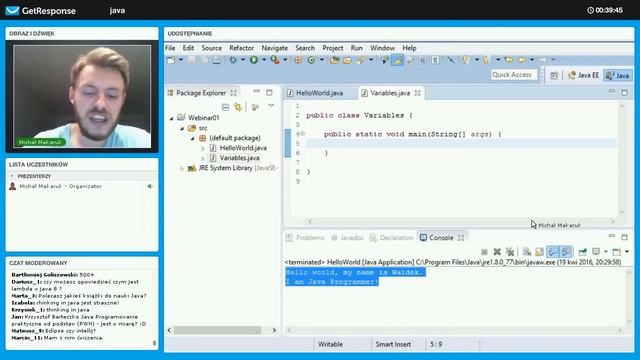Image resolution: width=640 pixels, height=360 pixels.
Task: Run the program with green Run button
Action: (254, 60)
